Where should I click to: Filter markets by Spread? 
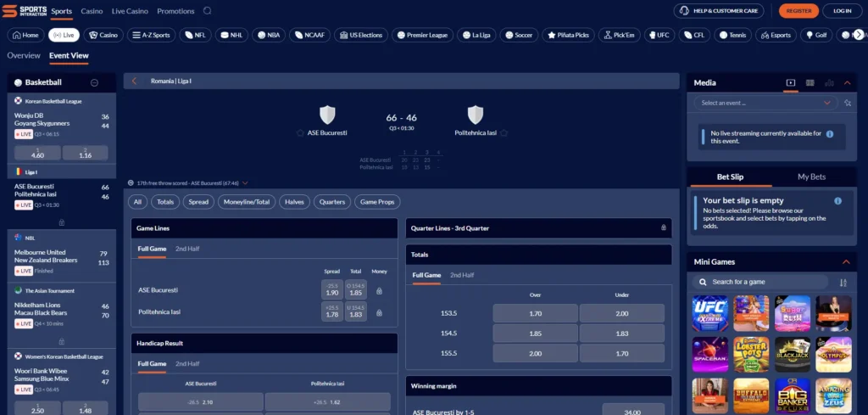click(198, 202)
